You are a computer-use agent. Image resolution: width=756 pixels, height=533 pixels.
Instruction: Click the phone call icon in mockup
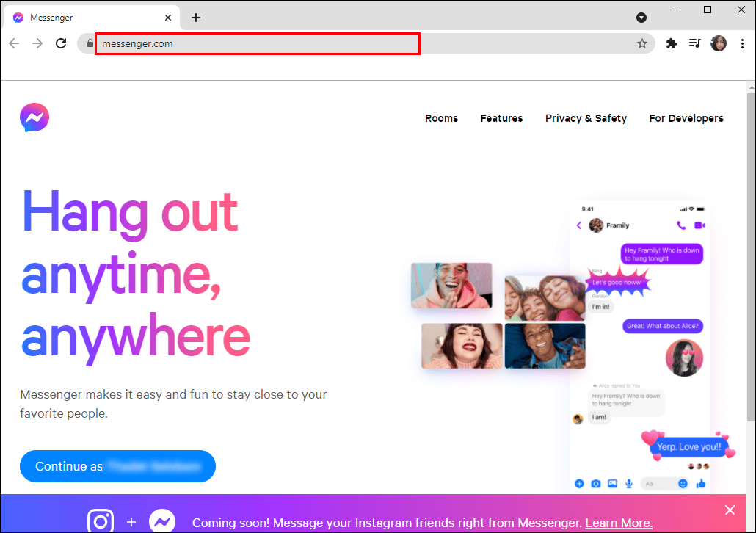click(681, 225)
